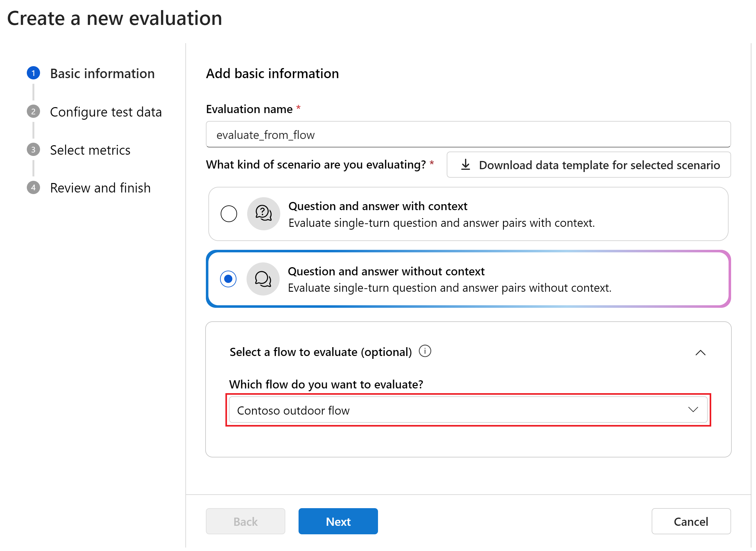Click the 'Question and answer without context' title
The width and height of the screenshot is (756, 551).
click(386, 271)
